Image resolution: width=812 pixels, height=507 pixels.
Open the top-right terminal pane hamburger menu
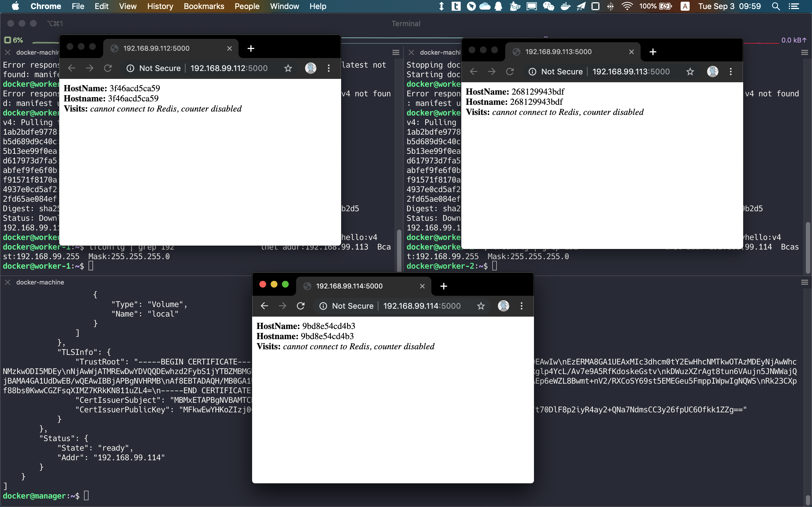pos(805,52)
